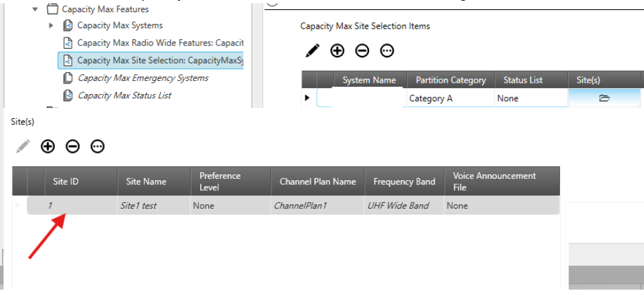Remove a site in Site(s) panel

point(73,146)
